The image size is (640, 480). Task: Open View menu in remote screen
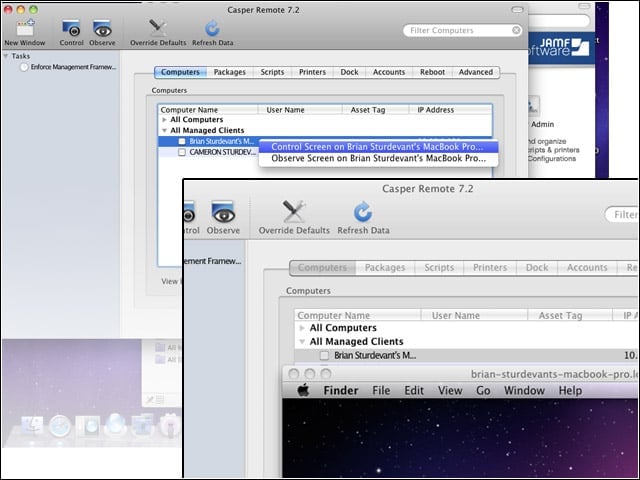pos(450,391)
